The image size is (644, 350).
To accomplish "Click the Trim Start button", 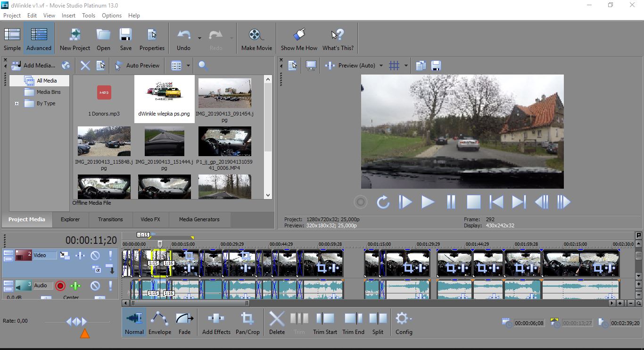I will pyautogui.click(x=325, y=323).
